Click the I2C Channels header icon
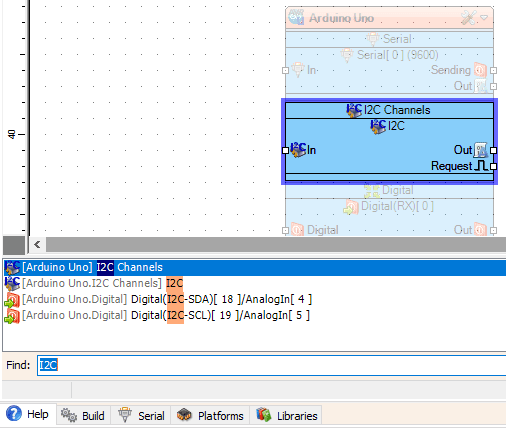 354,110
